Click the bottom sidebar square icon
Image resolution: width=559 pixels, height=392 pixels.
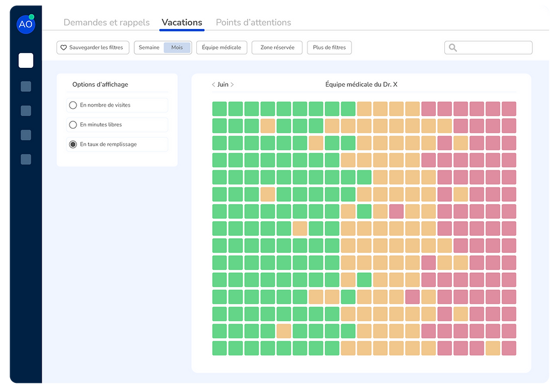coord(26,160)
